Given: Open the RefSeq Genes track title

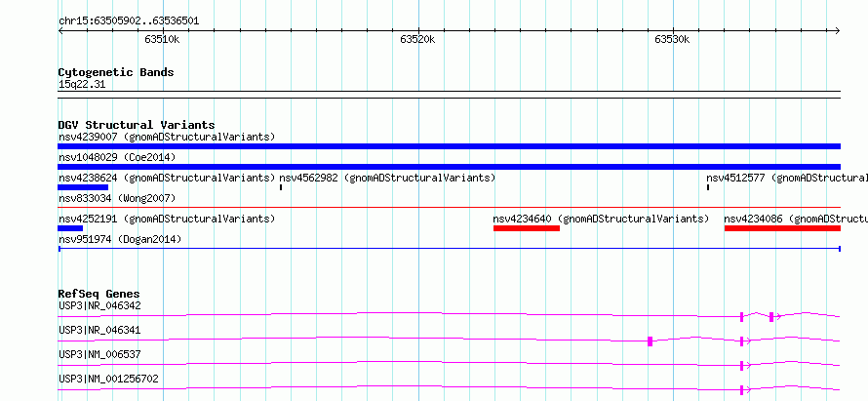Looking at the screenshot, I should 99,294.
